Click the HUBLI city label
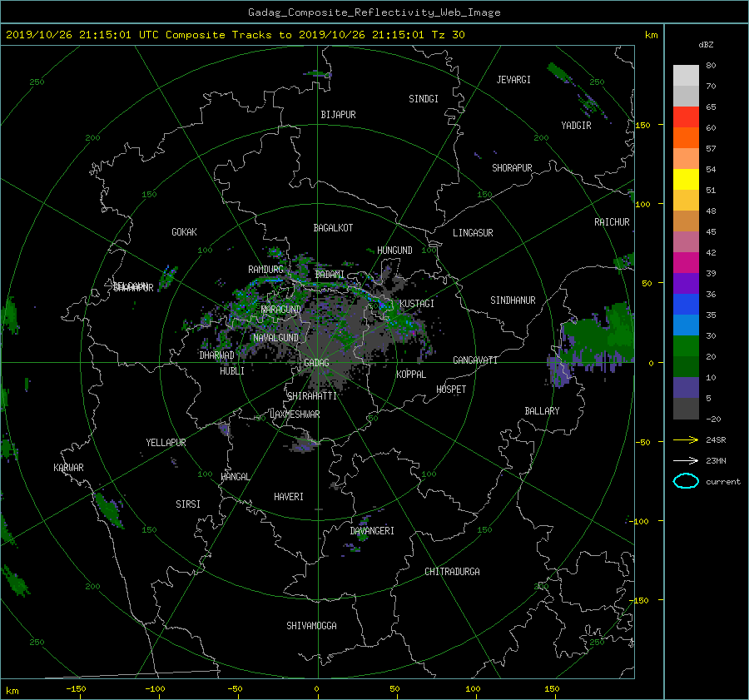 point(232,370)
